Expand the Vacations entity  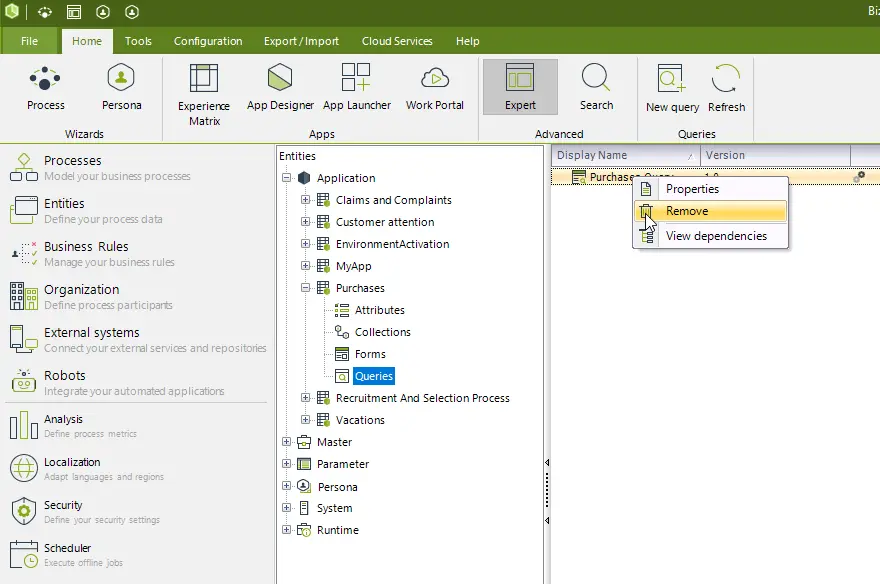pos(305,420)
